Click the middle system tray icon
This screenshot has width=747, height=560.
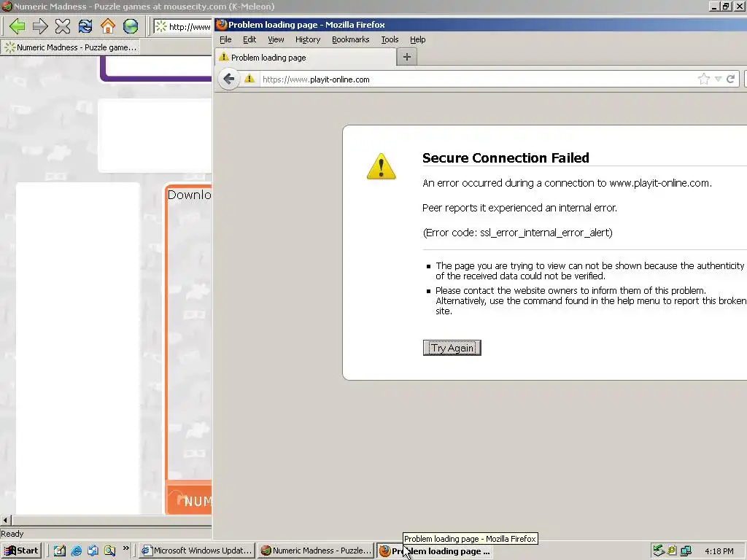pos(672,551)
